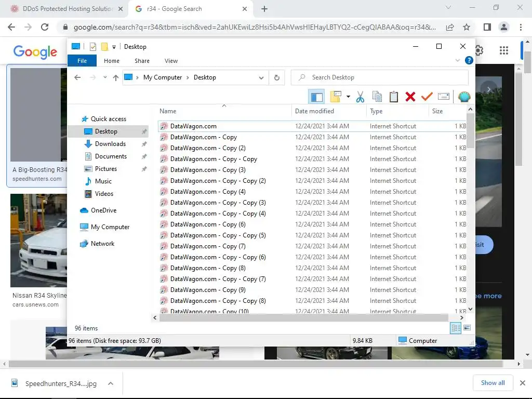The image size is (532, 399).
Task: Click the New folder quick access titlebar icon
Action: [104, 47]
